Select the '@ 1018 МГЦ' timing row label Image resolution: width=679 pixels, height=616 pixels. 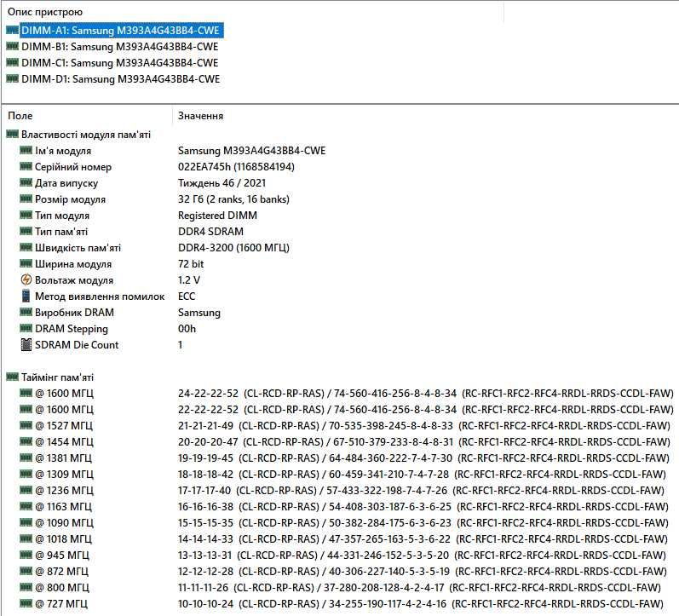coord(63,538)
